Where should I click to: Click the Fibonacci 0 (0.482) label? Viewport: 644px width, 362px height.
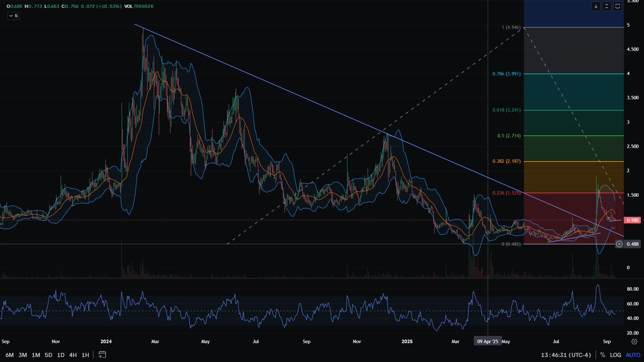(x=510, y=245)
